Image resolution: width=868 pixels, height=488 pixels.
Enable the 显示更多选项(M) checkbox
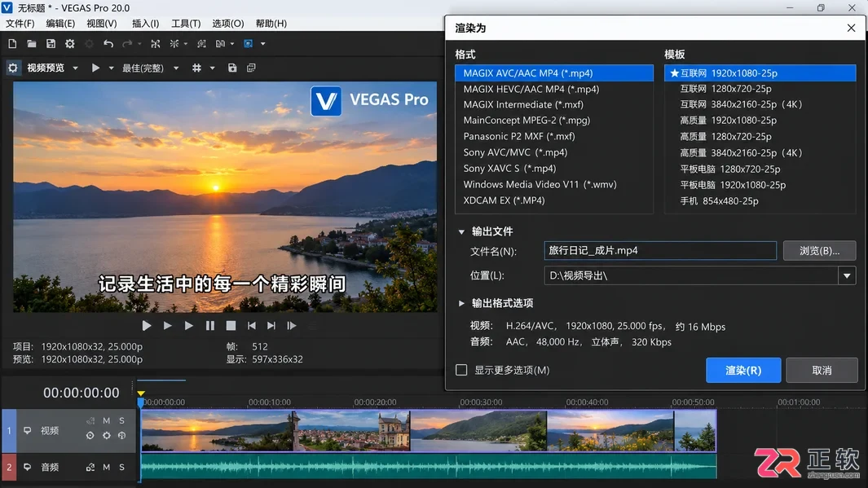pos(461,370)
